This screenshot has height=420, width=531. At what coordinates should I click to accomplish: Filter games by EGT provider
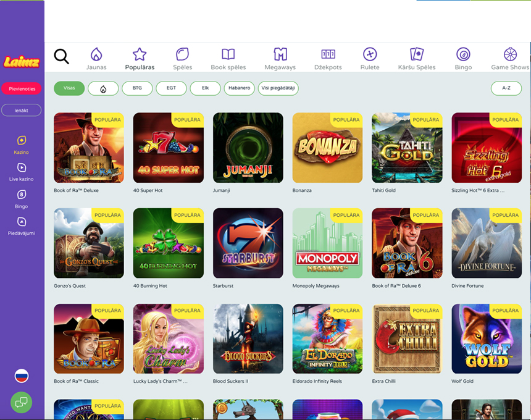(x=172, y=88)
